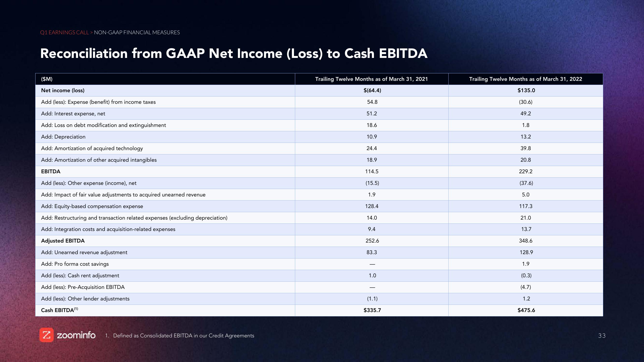Click the 13.2 depreciation value

coord(526,137)
